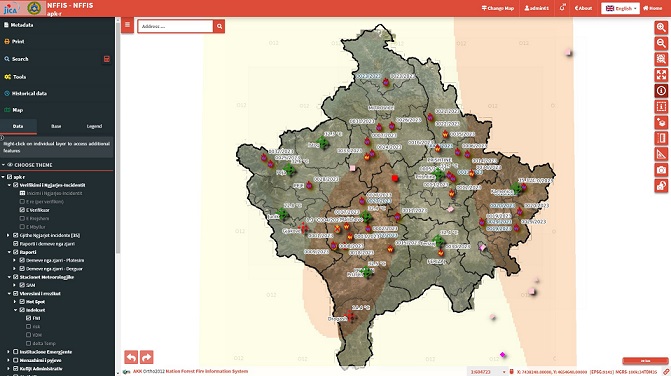Image resolution: width=671 pixels, height=376 pixels.
Task: Expand the Kufijt Administrativ tree node
Action: (x=8, y=368)
